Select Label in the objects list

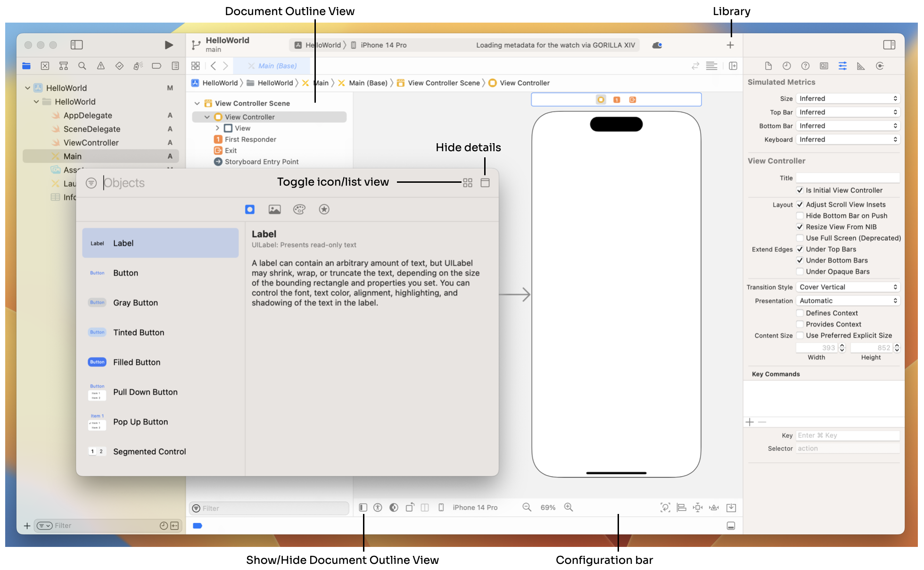(x=161, y=243)
